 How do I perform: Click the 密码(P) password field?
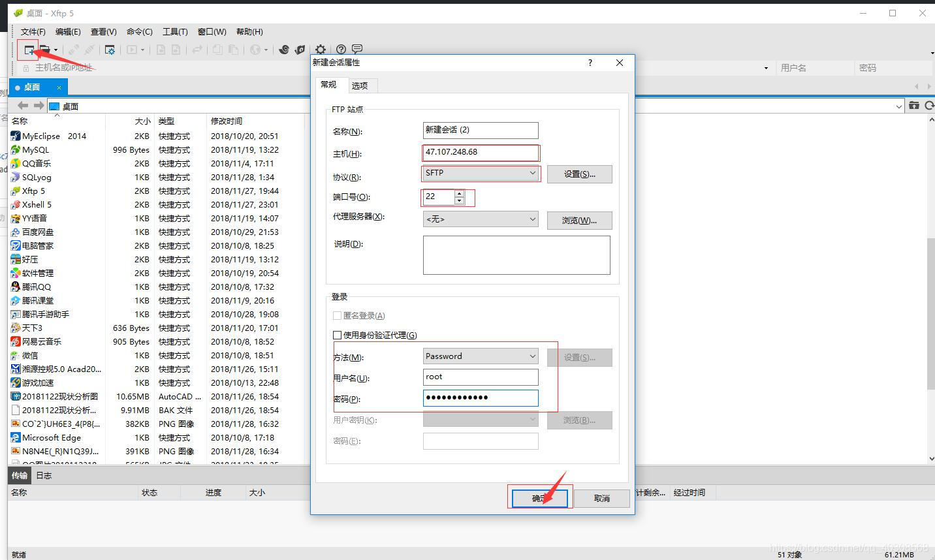(x=481, y=398)
